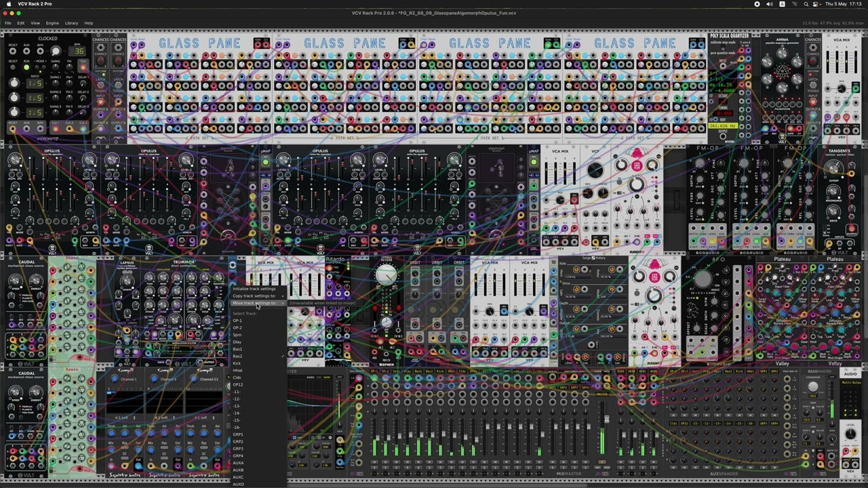Click the macOS volume icon
The image size is (868, 488).
coord(769,4)
